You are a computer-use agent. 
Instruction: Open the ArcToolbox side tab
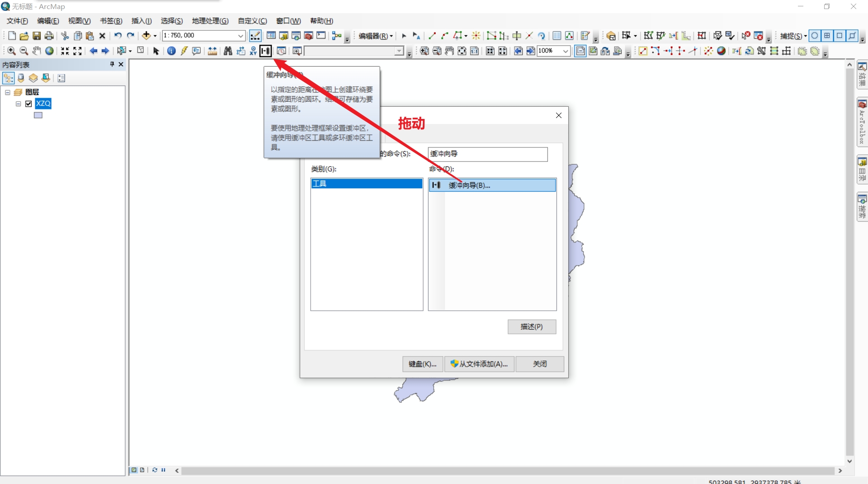tap(862, 122)
